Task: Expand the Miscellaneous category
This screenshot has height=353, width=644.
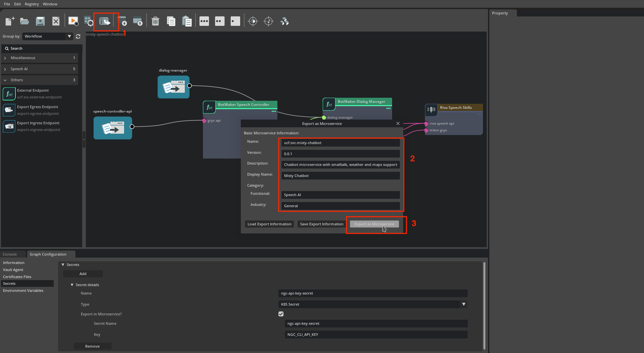Action: coord(5,58)
